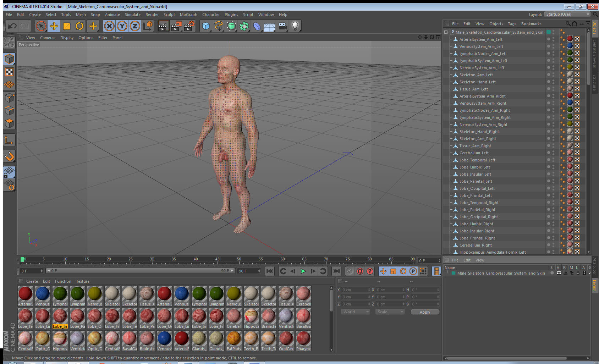This screenshot has height=364, width=599.
Task: Open the spline pen tool icon
Action: 219,26
